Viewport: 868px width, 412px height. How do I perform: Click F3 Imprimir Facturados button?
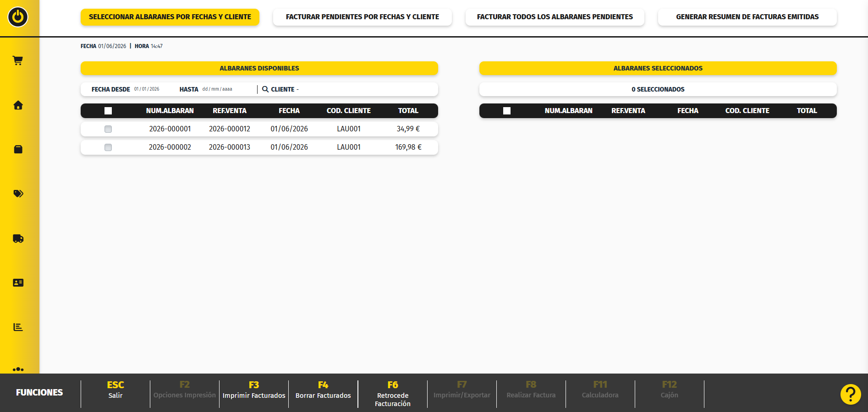[254, 390]
